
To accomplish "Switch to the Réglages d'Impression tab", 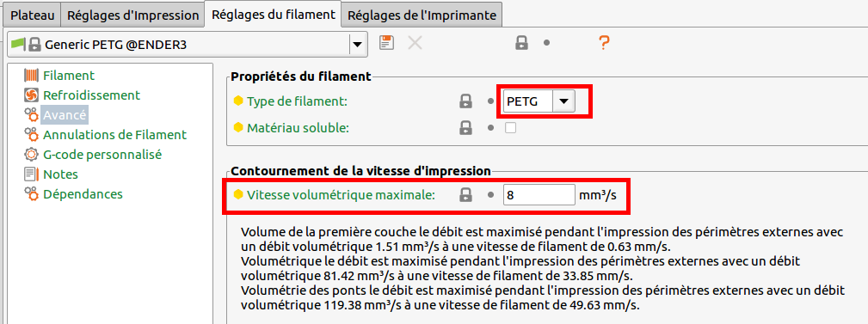I will pos(132,15).
